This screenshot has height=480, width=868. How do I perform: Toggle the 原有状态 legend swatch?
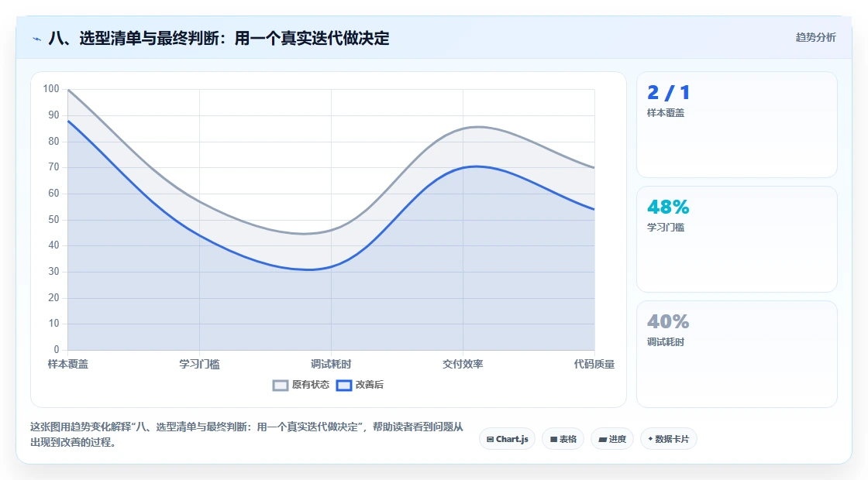[281, 386]
